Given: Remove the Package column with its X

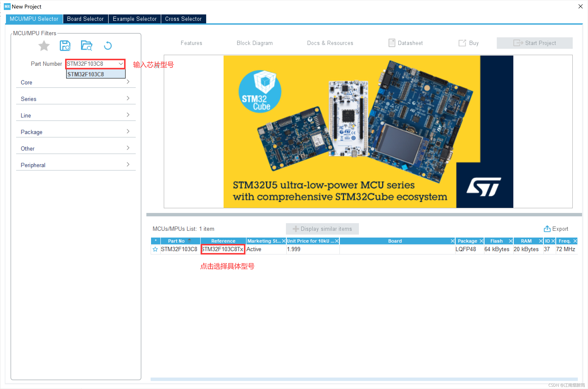Looking at the screenshot, I should point(481,241).
